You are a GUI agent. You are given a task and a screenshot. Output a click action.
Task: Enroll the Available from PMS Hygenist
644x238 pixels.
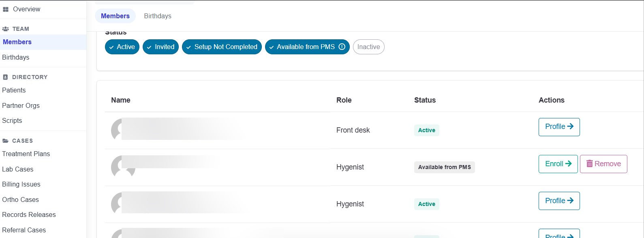click(x=558, y=164)
